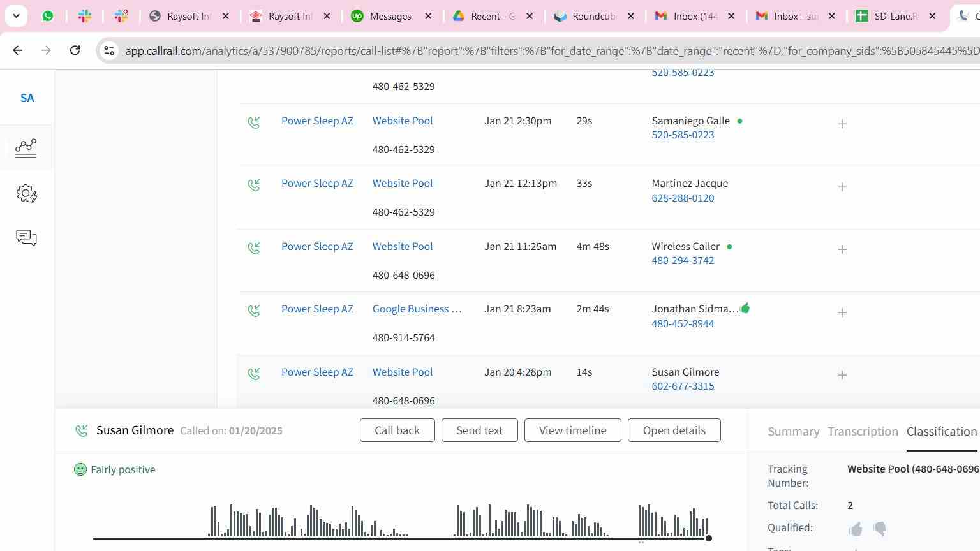Click the 4m 48s duration cell
The height and width of the screenshot is (551, 980).
pyautogui.click(x=593, y=246)
